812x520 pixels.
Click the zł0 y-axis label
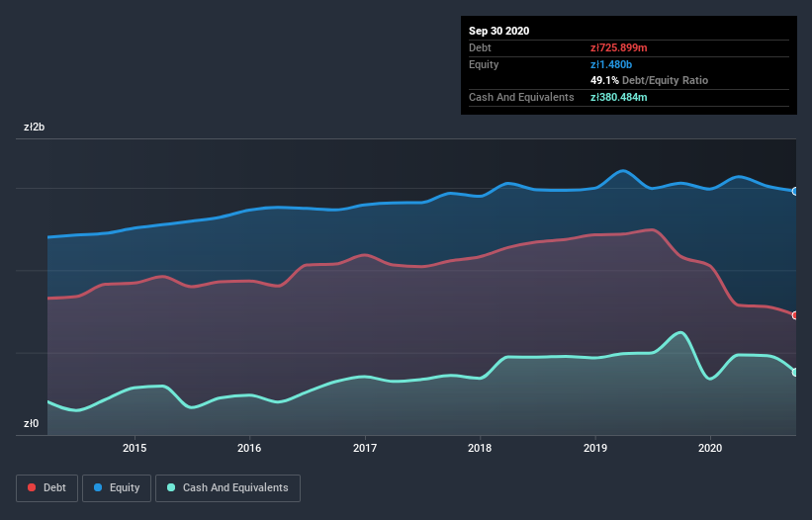(31, 424)
